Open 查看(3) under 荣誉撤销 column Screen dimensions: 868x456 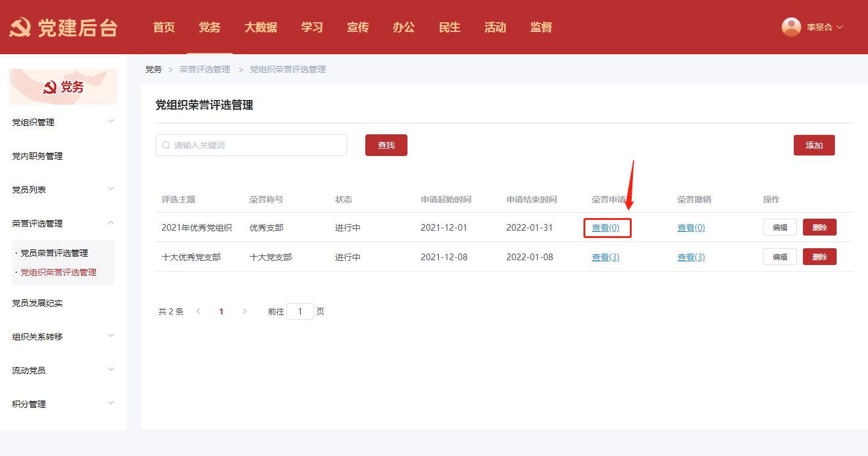click(x=691, y=257)
